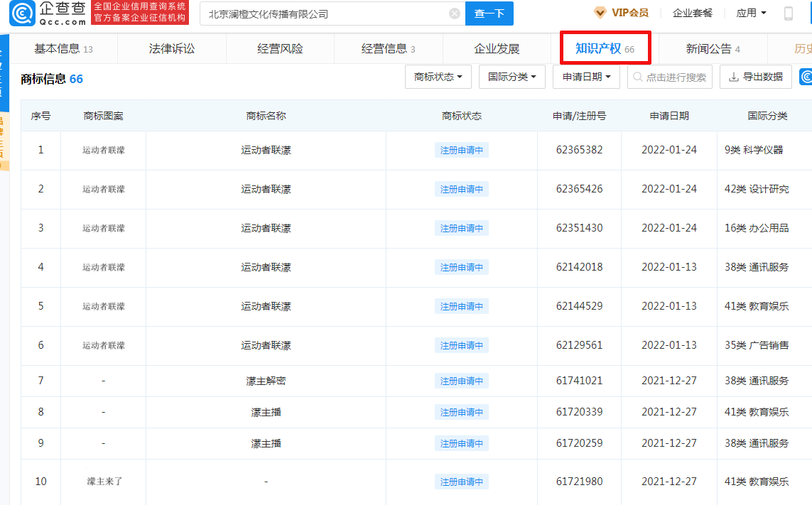Switch to 法律诉讼 tab
Viewport: 812px width, 505px height.
172,49
